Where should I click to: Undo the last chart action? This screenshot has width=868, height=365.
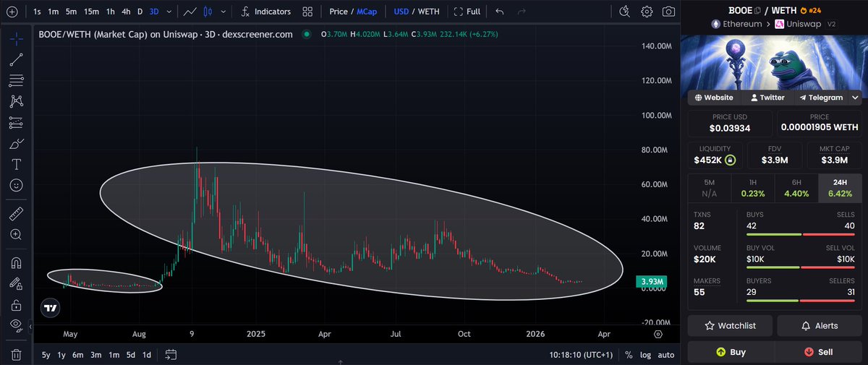500,12
